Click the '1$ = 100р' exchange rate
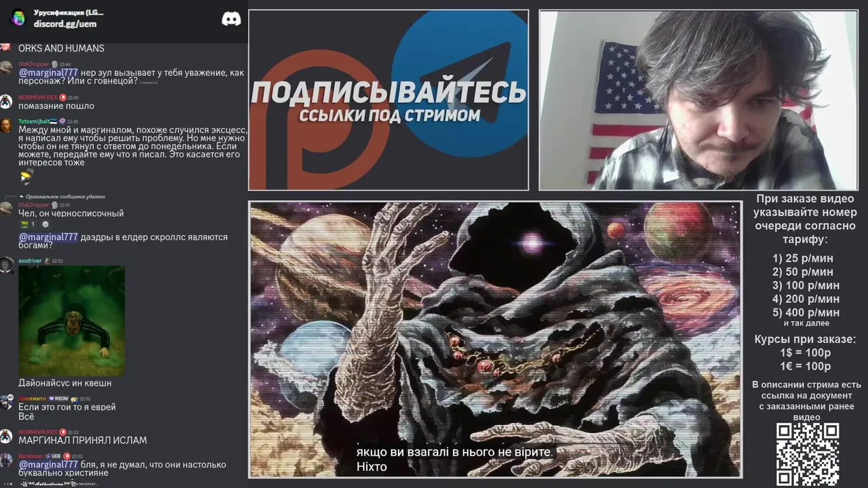 pos(806,353)
